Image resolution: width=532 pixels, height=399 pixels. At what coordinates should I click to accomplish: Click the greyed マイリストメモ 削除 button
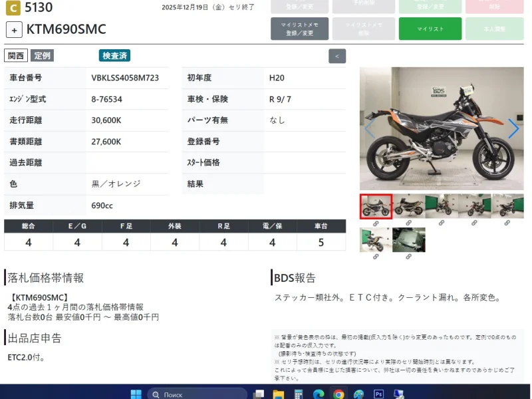click(363, 29)
